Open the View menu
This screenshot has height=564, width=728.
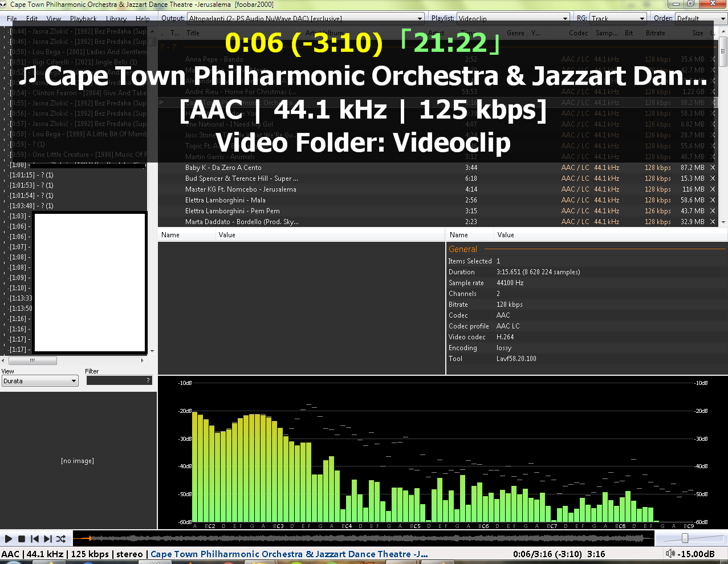(54, 19)
